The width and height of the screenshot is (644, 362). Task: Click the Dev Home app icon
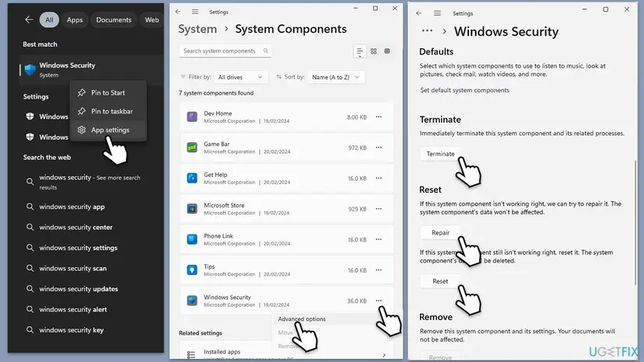(192, 117)
